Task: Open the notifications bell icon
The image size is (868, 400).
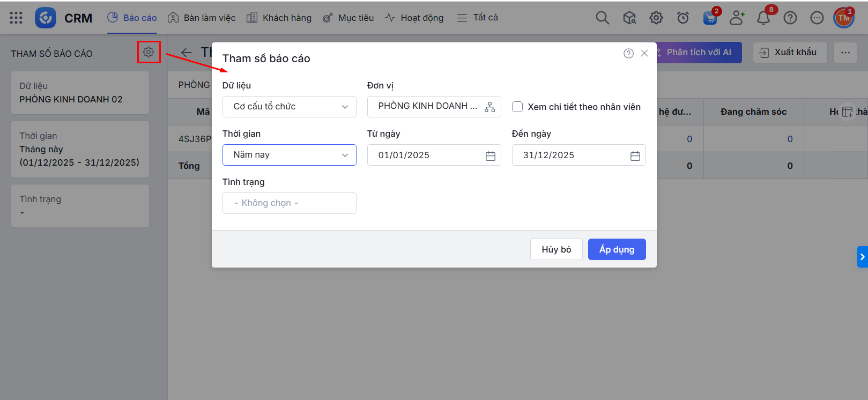Action: [x=763, y=18]
